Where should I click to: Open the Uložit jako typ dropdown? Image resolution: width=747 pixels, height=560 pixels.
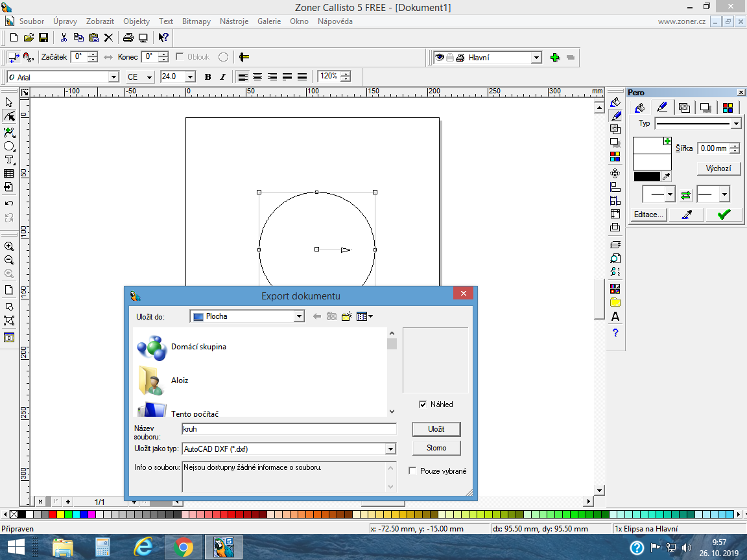pos(390,449)
